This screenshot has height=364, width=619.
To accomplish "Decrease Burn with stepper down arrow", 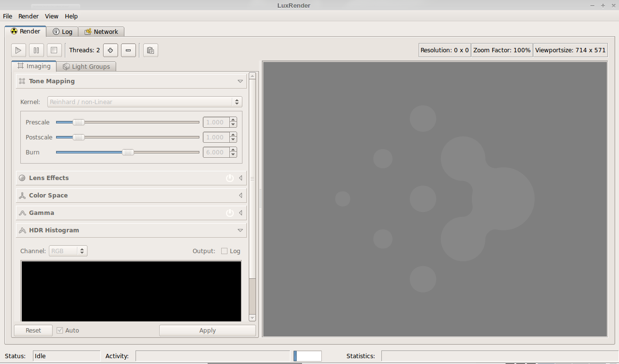I will tap(233, 155).
